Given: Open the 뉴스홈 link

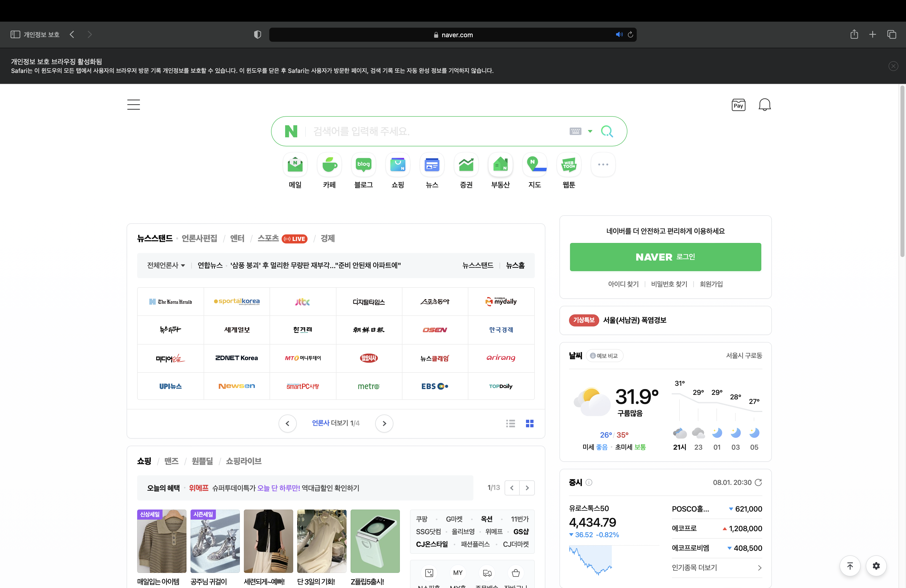Looking at the screenshot, I should (x=515, y=265).
